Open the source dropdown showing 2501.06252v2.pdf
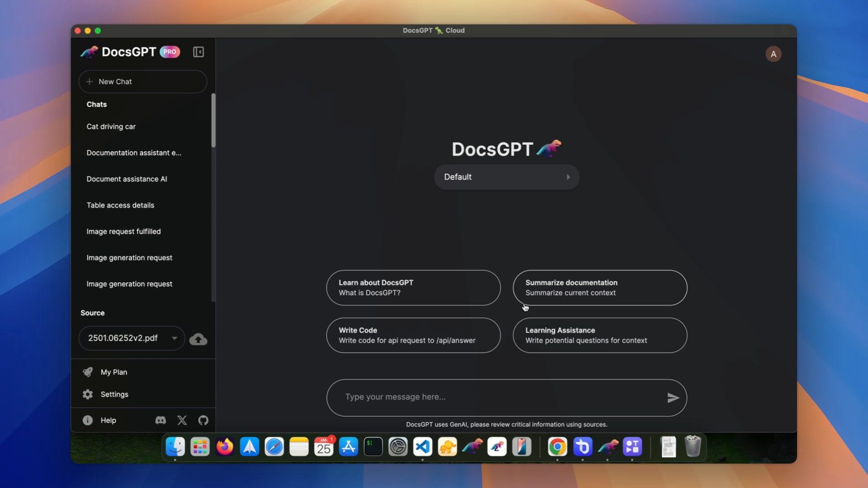Viewport: 868px width, 488px height. click(132, 338)
